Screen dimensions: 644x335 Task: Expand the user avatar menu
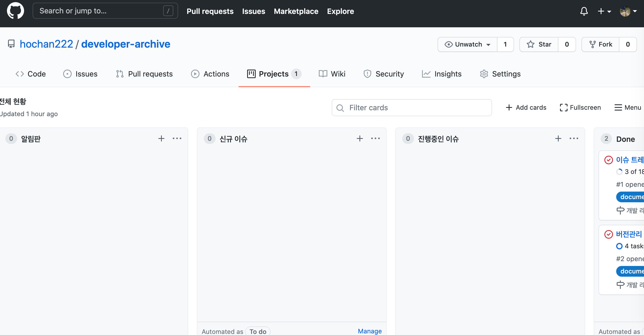point(628,11)
